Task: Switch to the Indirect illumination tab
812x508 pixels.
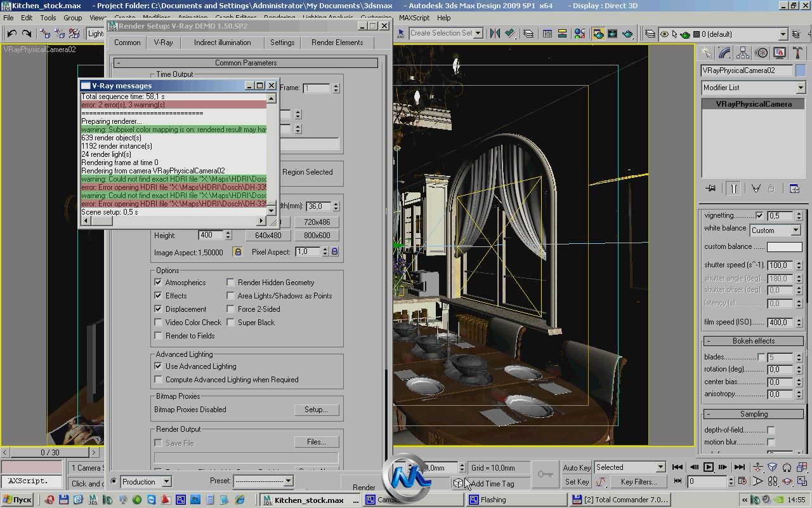Action: 222,43
